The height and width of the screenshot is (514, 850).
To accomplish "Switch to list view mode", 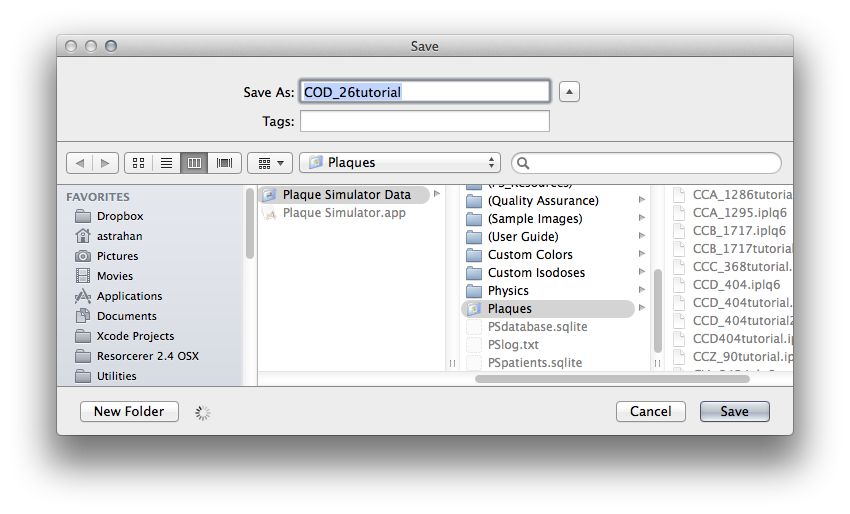I will pos(166,162).
